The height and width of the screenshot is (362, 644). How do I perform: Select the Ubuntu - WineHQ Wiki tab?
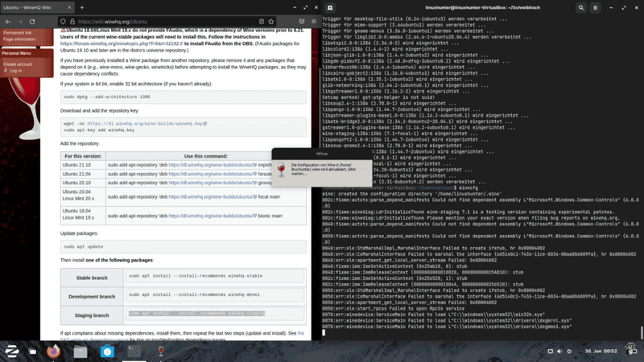[x=37, y=7]
